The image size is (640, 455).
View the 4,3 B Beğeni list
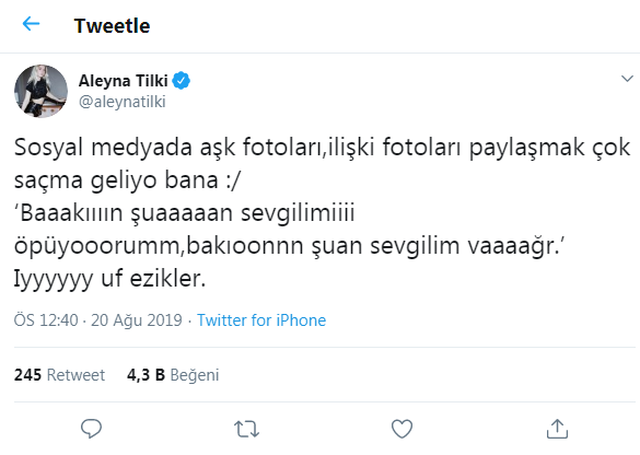pyautogui.click(x=172, y=375)
